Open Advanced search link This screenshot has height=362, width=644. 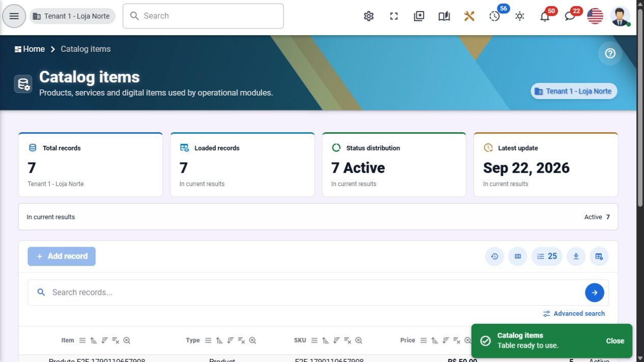tap(574, 314)
